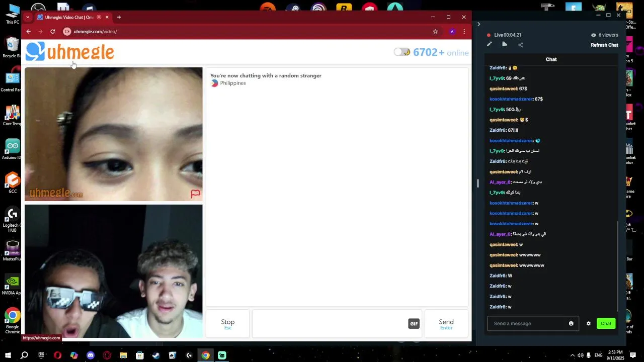This screenshot has height=362, width=644.
Task: Select the Chat tab header
Action: pyautogui.click(x=551, y=59)
